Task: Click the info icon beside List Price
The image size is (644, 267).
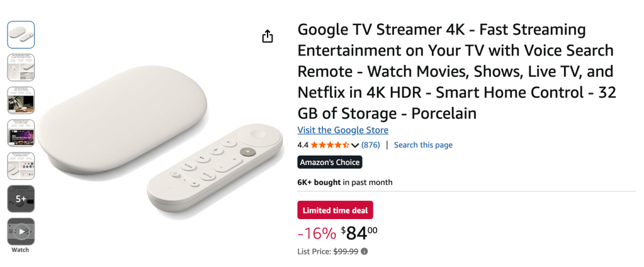Action: (364, 251)
